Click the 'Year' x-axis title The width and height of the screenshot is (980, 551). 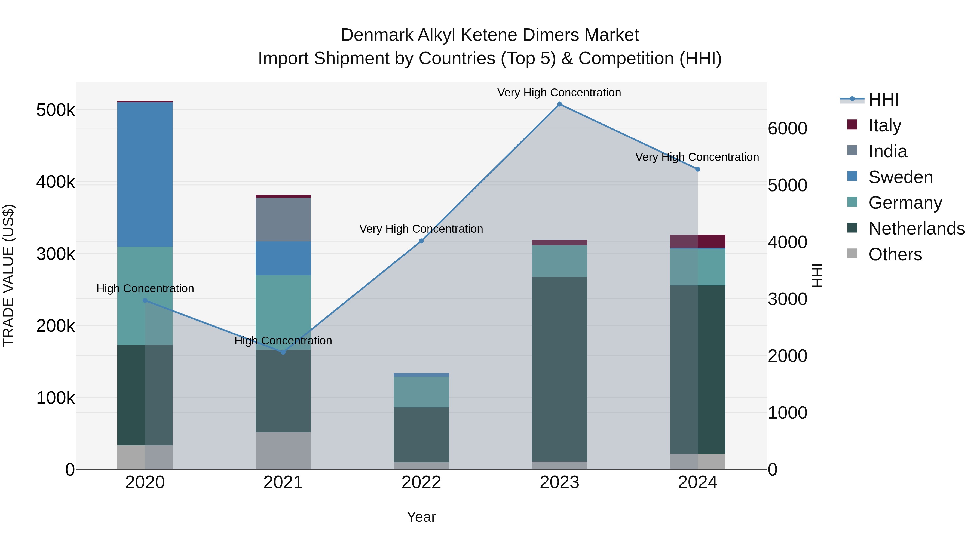(421, 517)
